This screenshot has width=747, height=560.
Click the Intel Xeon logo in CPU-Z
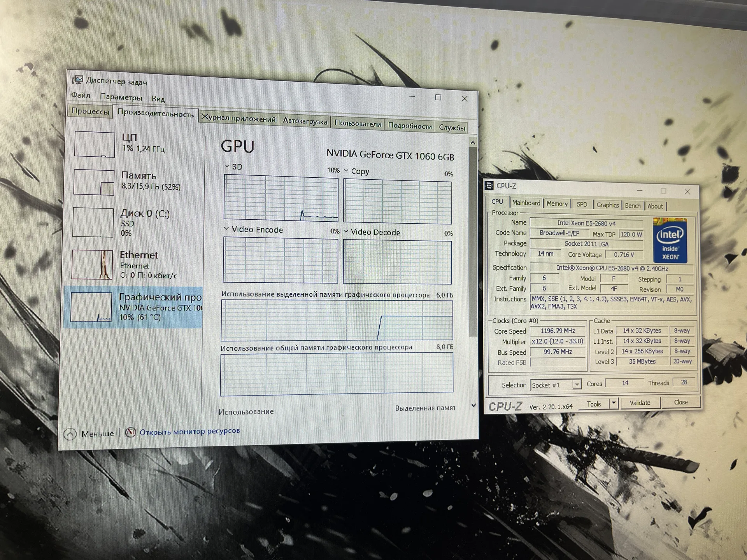point(670,241)
